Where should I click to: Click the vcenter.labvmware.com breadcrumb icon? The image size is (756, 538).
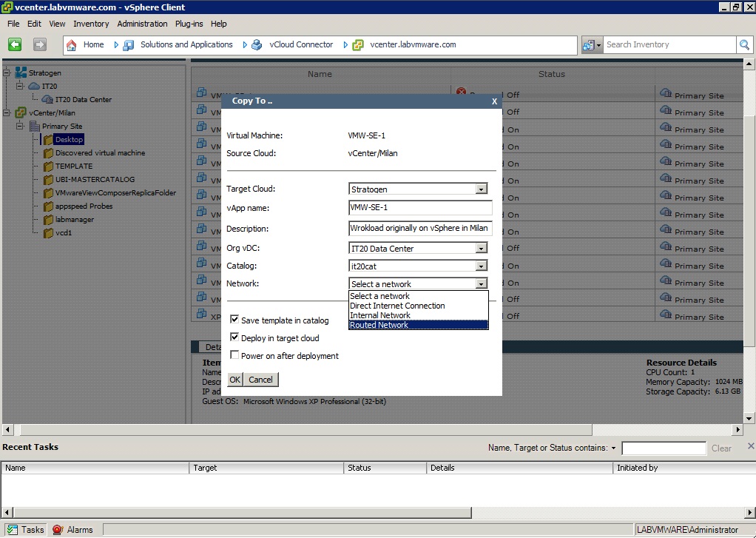tap(358, 45)
